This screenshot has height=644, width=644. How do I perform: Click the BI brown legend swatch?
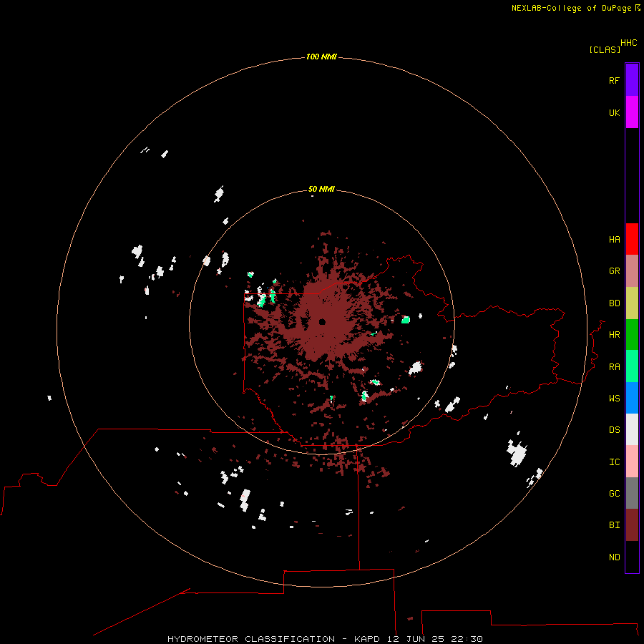pos(632,525)
